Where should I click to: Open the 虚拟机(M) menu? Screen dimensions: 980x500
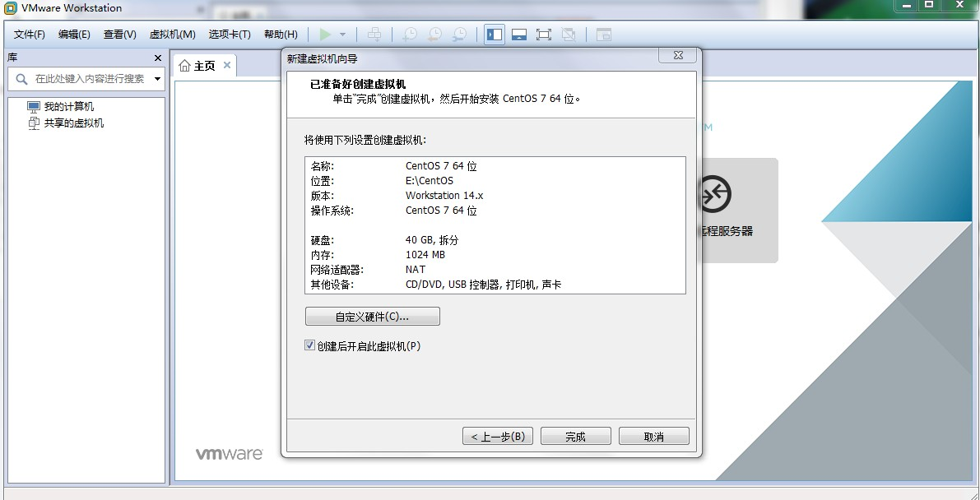[173, 35]
